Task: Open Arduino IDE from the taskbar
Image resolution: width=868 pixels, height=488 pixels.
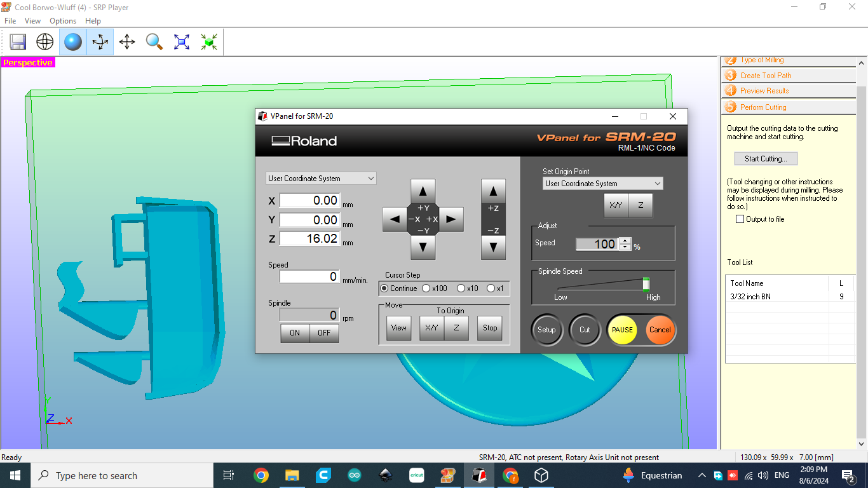Action: (x=354, y=475)
